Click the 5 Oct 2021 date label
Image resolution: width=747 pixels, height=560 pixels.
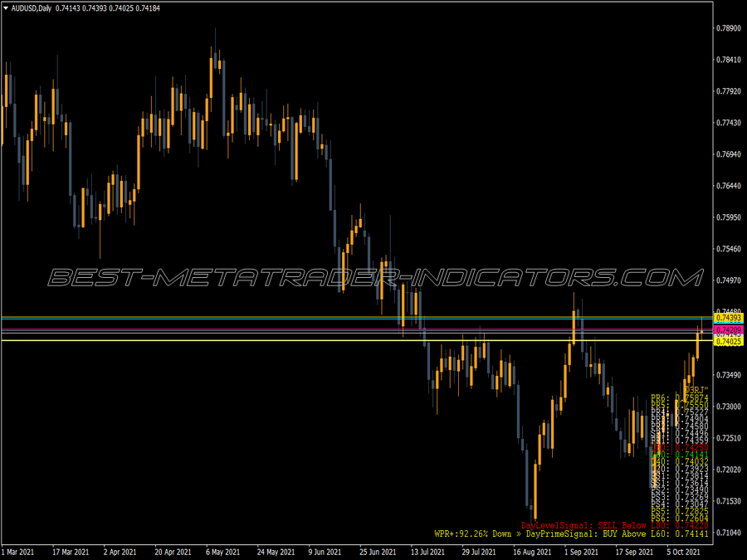pyautogui.click(x=683, y=552)
